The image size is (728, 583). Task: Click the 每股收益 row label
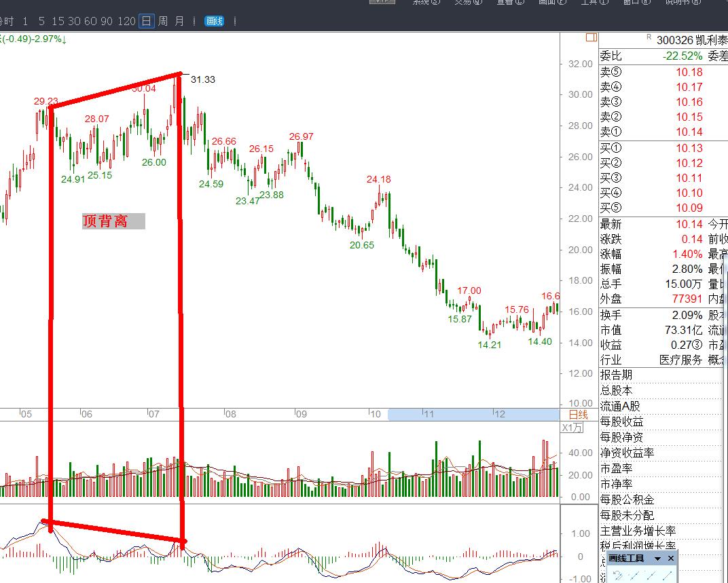click(621, 421)
